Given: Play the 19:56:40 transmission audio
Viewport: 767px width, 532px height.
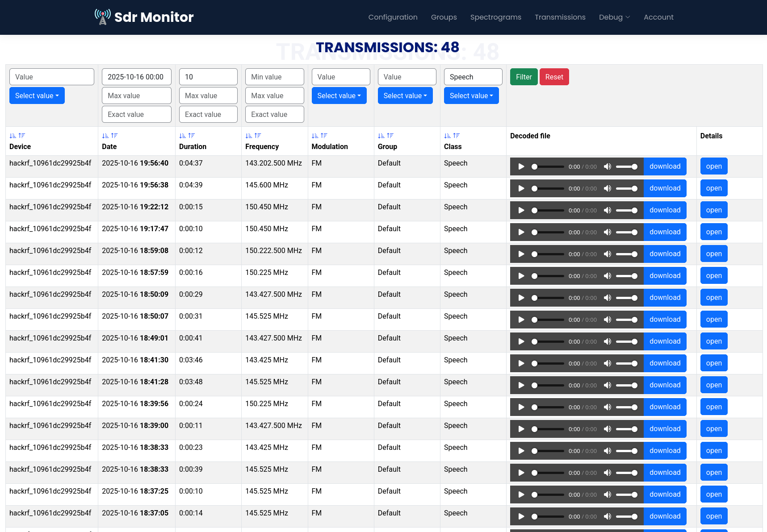Looking at the screenshot, I should coord(521,166).
